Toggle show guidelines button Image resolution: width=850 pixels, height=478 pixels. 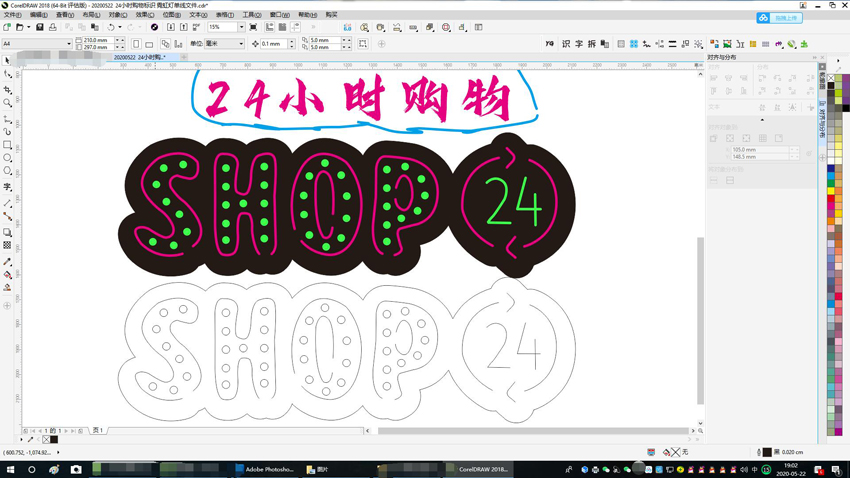(x=295, y=27)
